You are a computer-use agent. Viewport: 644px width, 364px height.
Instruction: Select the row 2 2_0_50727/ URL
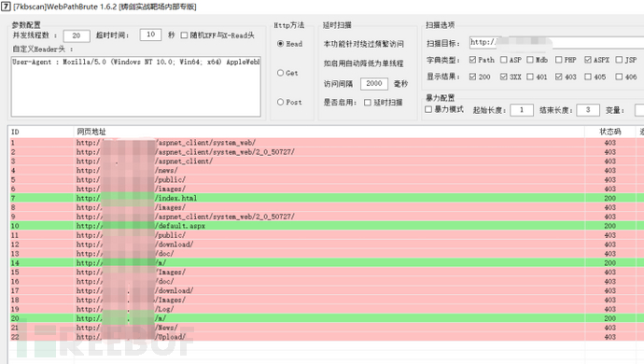point(185,152)
